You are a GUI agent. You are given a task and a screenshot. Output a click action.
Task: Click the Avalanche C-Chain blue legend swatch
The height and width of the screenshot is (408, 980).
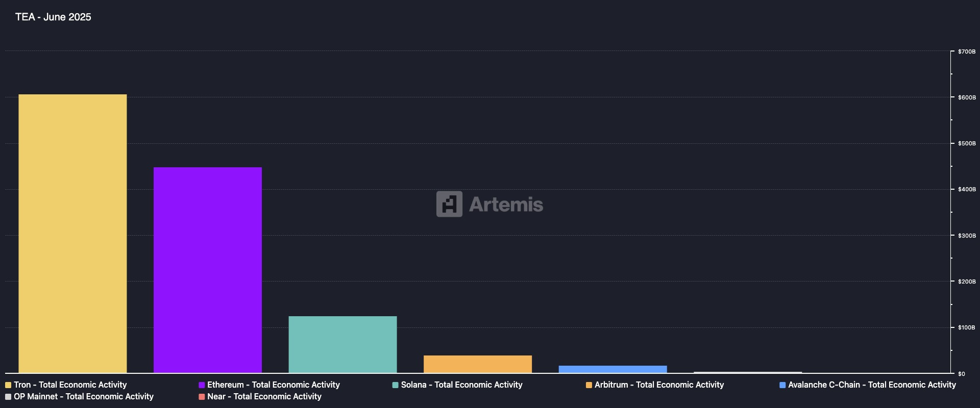782,385
